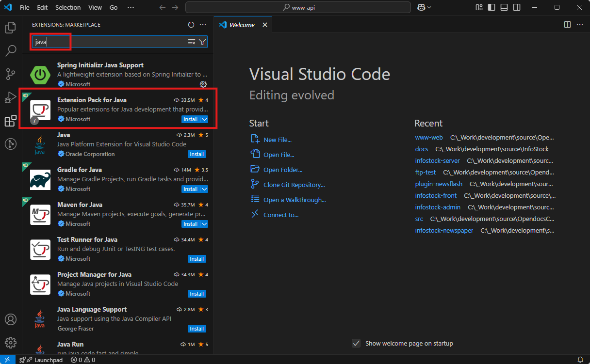The image size is (590, 364).
Task: Open the Edit menu
Action: coord(42,7)
